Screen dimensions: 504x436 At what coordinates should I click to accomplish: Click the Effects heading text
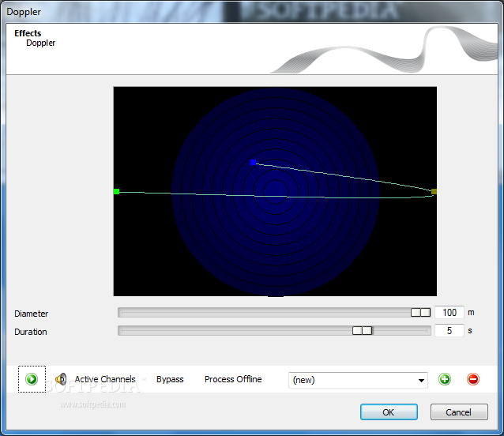point(28,33)
